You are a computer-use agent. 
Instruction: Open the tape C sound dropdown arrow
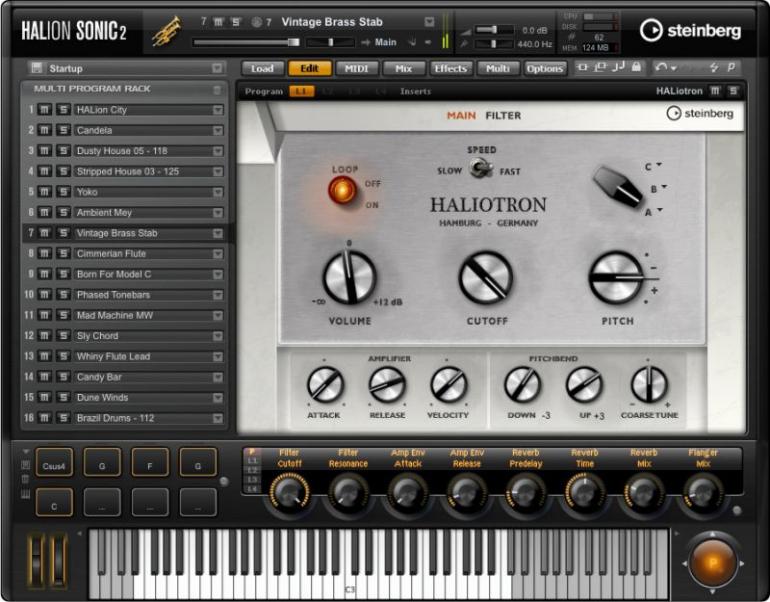pyautogui.click(x=659, y=165)
